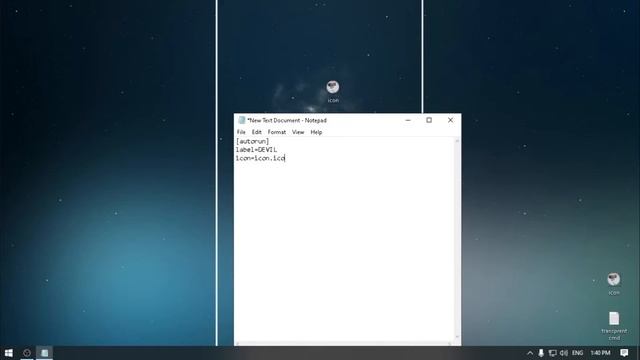Open the Edit menu in Notepad
This screenshot has height=360, width=640.
point(256,132)
